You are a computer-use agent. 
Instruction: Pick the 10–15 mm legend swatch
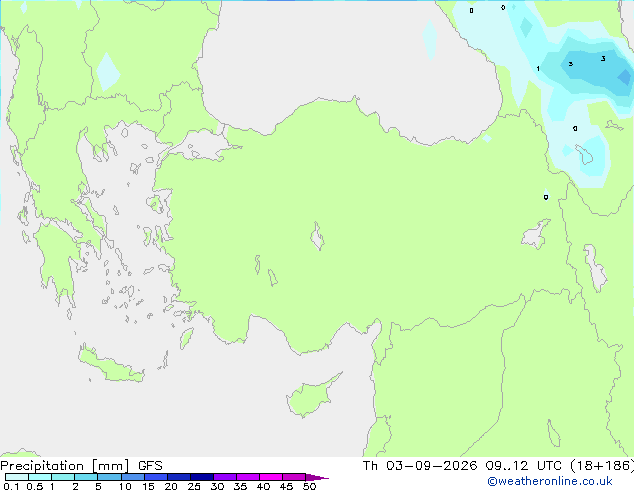(133, 477)
